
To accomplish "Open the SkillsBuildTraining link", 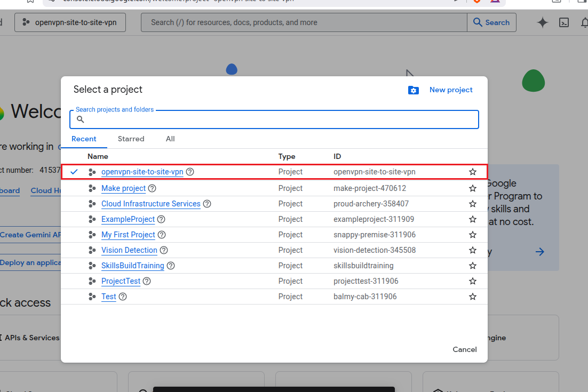I will 133,266.
